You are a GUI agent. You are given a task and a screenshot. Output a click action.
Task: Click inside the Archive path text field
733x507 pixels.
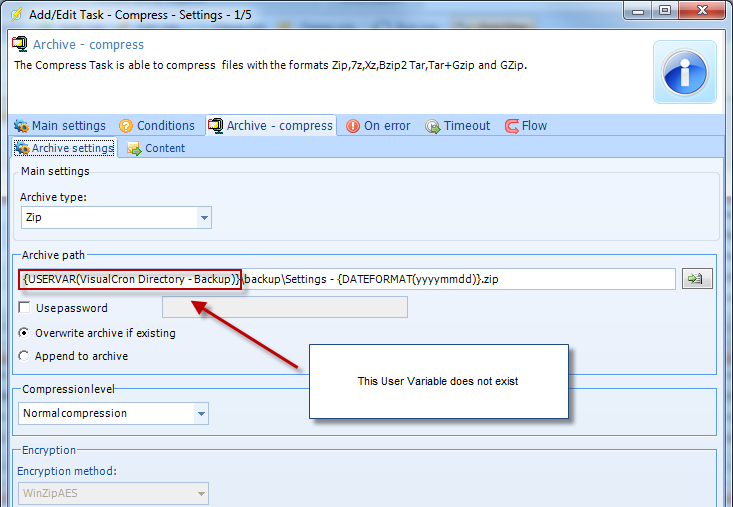click(450, 279)
